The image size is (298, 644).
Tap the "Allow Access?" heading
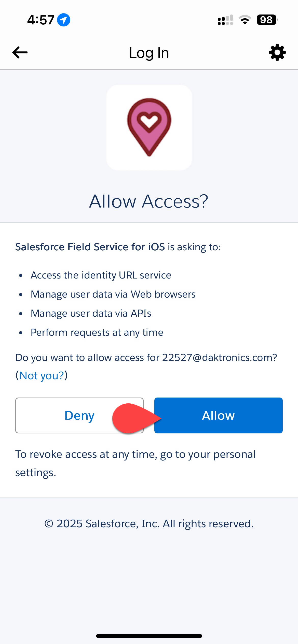(149, 201)
